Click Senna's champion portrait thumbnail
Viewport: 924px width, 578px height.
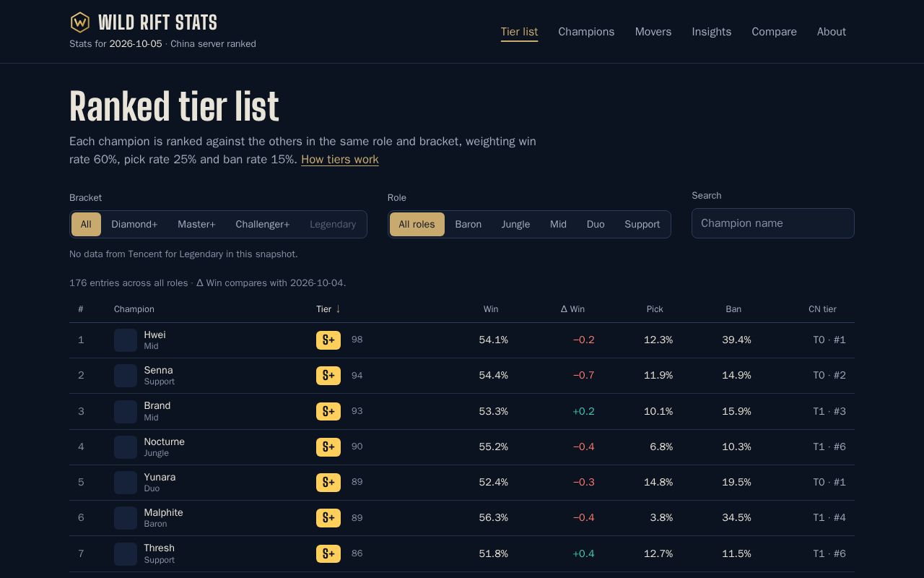coord(126,376)
